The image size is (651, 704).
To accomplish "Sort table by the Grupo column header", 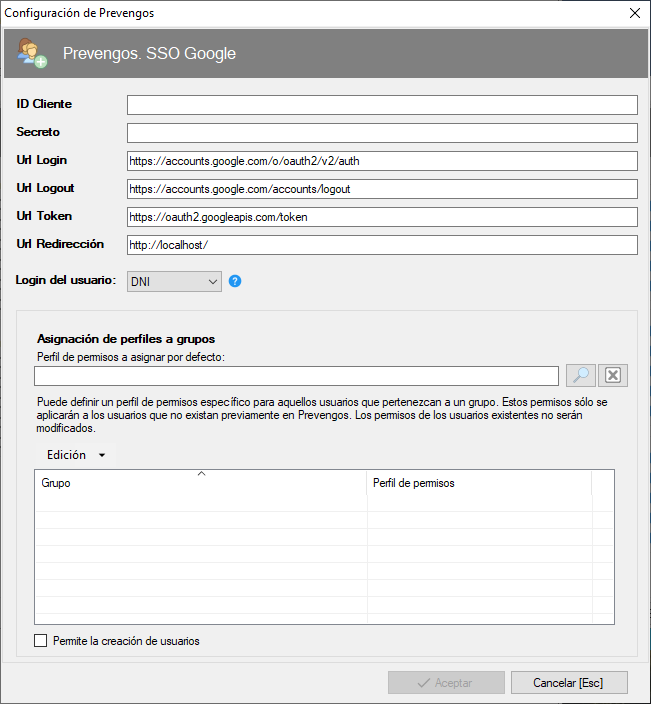I will pos(200,483).
